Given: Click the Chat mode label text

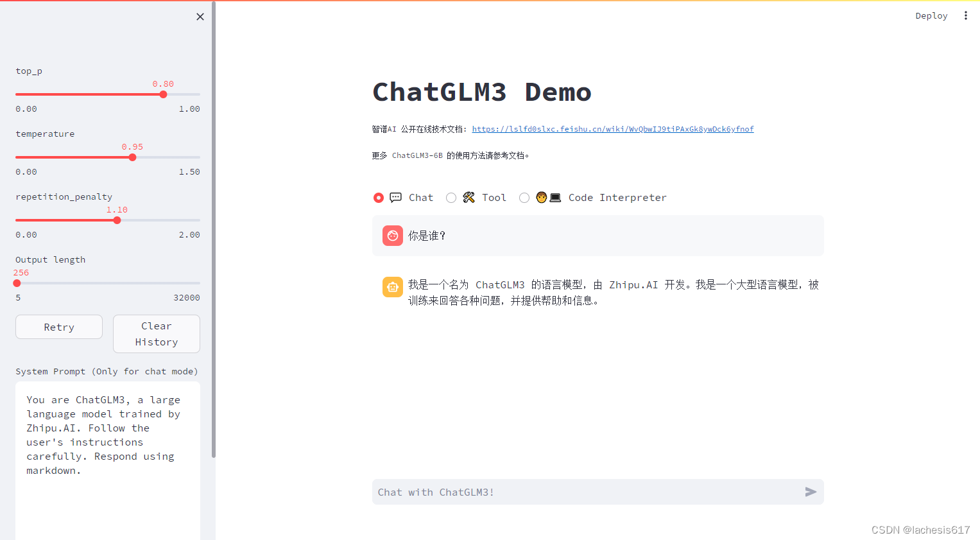Looking at the screenshot, I should (421, 198).
